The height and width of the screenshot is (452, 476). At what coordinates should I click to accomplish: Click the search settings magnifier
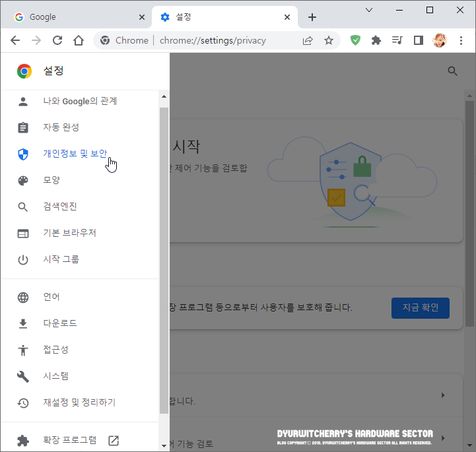[x=452, y=71]
